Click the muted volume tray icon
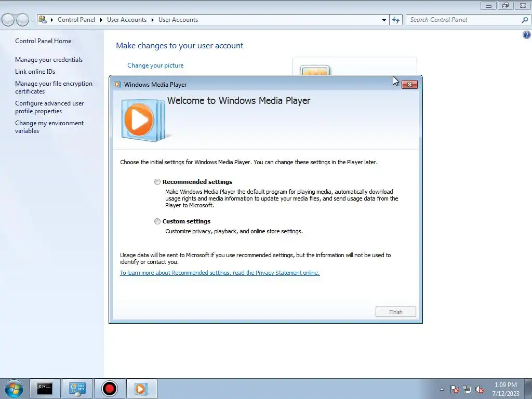 (x=480, y=390)
